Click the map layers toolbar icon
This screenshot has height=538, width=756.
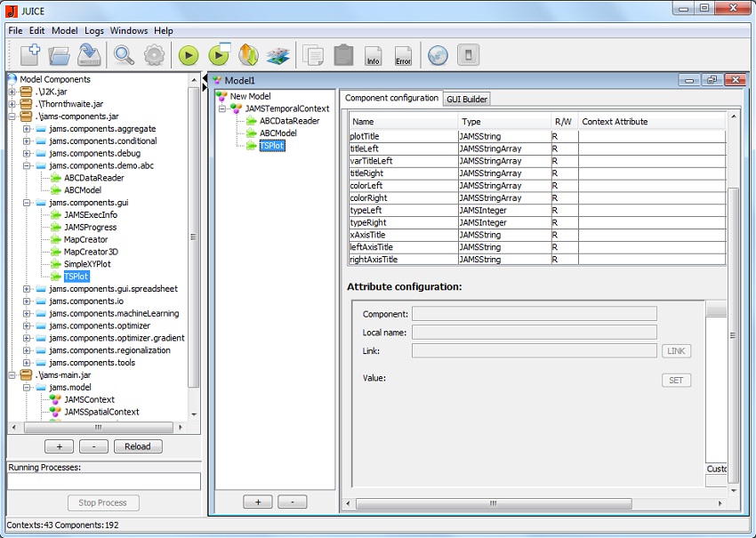tap(277, 55)
